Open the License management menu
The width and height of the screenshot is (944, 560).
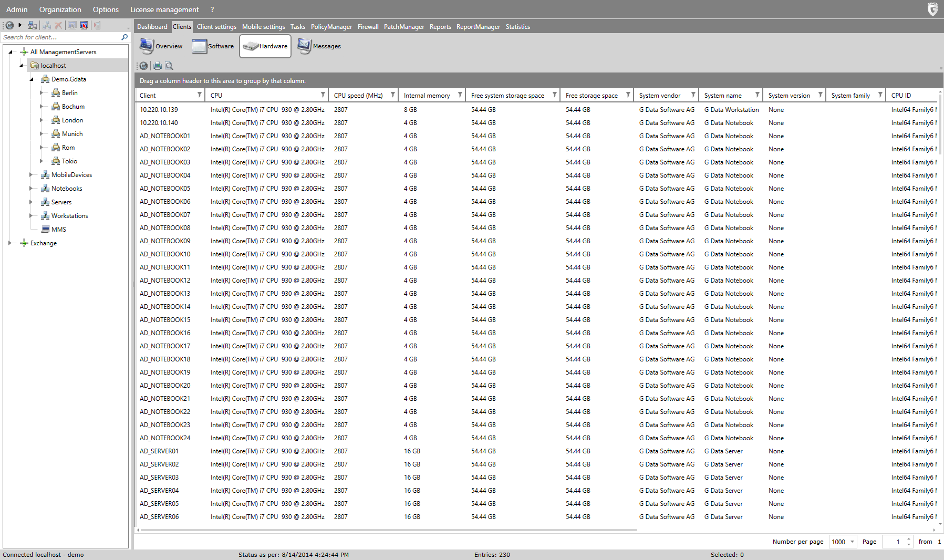click(x=164, y=9)
